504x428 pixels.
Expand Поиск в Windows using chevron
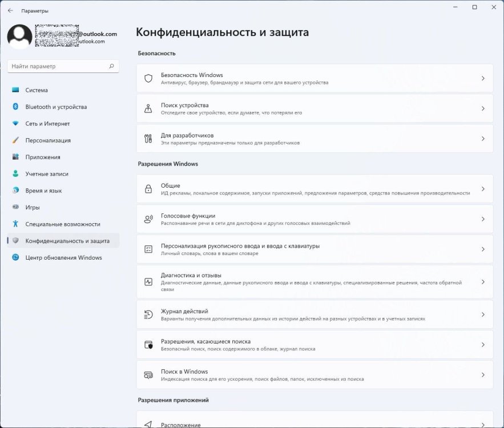[483, 375]
